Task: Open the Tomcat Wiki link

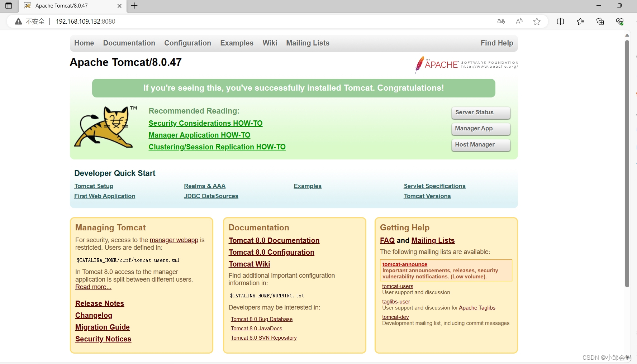Action: [249, 264]
